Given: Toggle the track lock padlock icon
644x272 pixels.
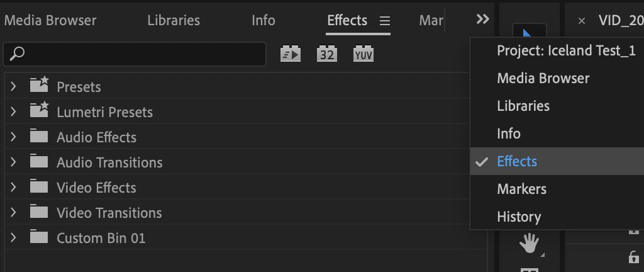Looking at the screenshot, I should click(x=634, y=258).
